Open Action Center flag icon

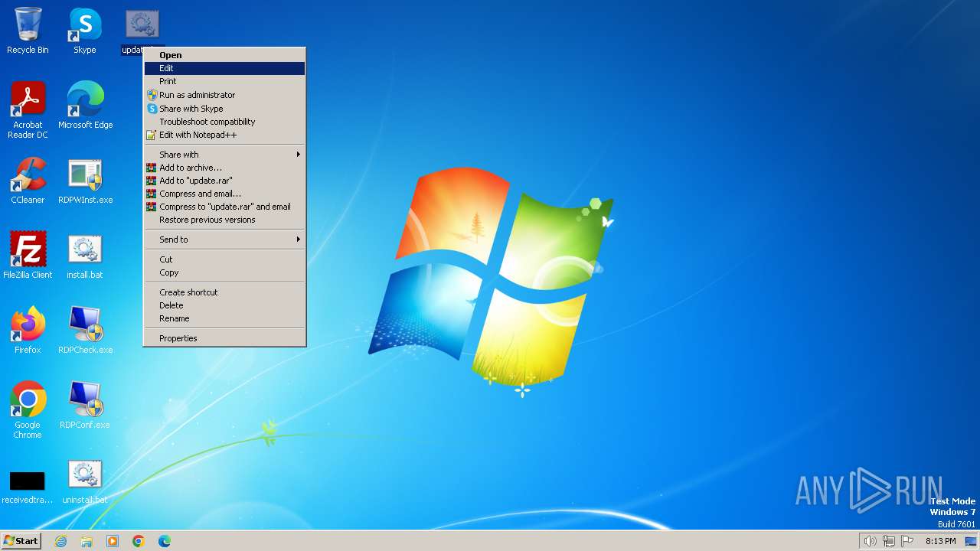click(x=908, y=541)
